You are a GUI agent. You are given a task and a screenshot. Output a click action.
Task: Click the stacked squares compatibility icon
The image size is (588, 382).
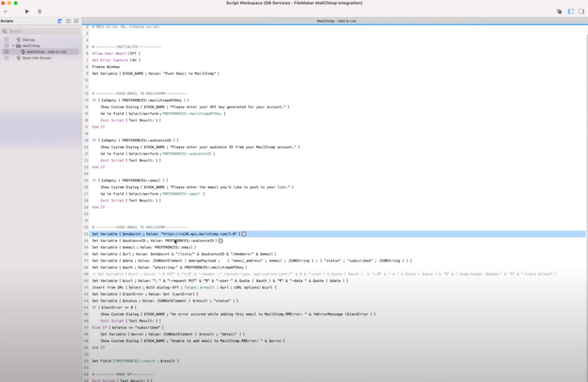coord(559,11)
